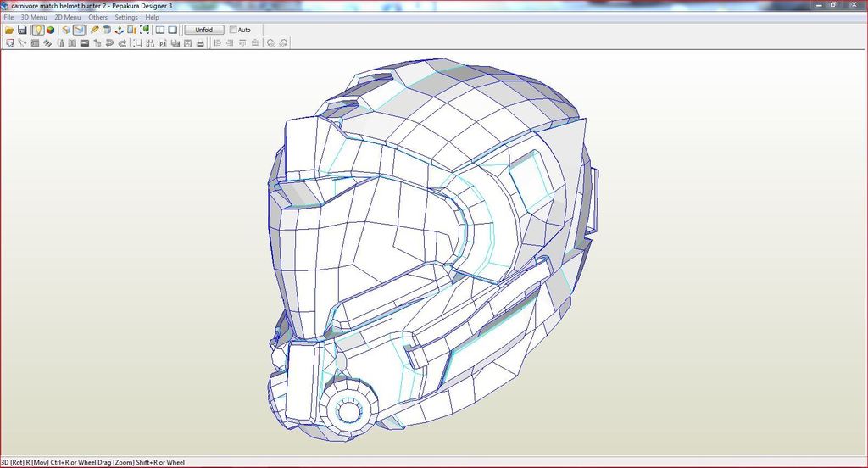Viewport: 868px width, 468px height.
Task: Open the 3D Menu
Action: pyautogui.click(x=34, y=17)
